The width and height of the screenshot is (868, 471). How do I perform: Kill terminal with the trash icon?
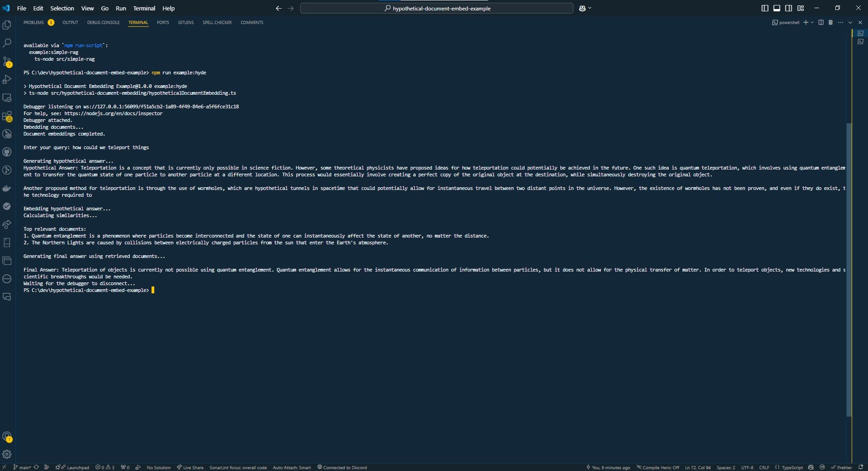point(830,22)
